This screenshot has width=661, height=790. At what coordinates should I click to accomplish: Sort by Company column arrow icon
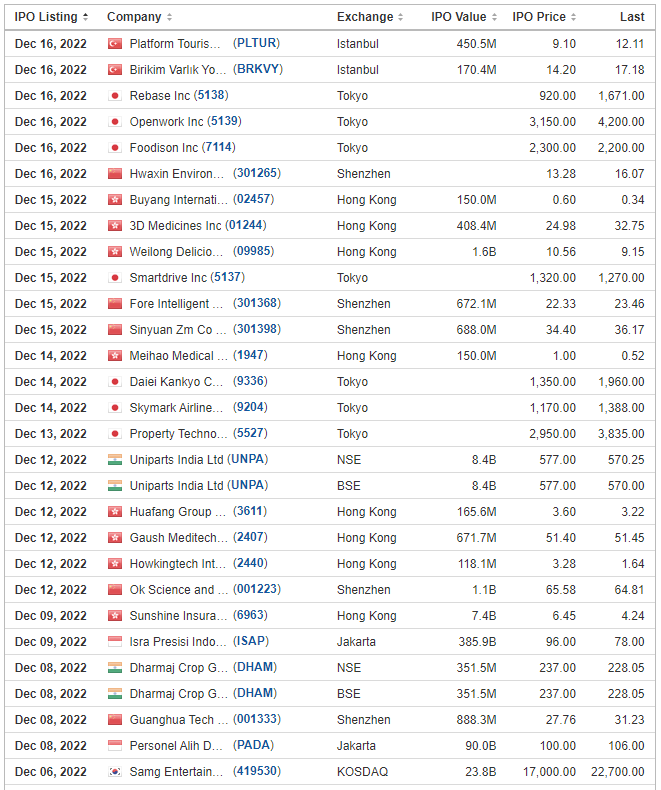(x=169, y=17)
